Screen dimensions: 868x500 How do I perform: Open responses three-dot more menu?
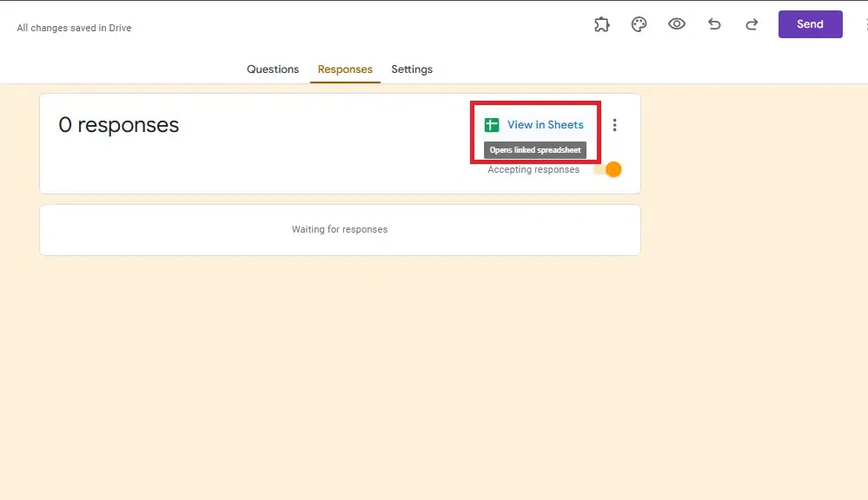(x=614, y=125)
